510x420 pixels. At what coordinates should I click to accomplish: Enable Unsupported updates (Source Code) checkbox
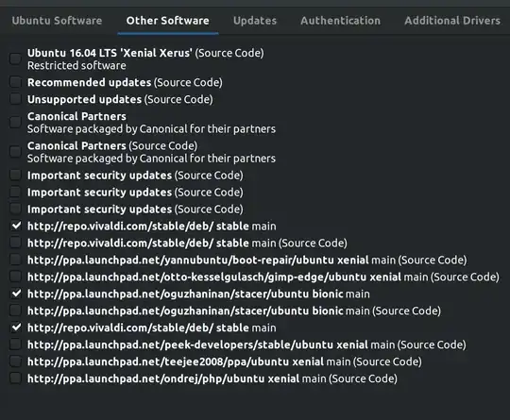point(15,99)
